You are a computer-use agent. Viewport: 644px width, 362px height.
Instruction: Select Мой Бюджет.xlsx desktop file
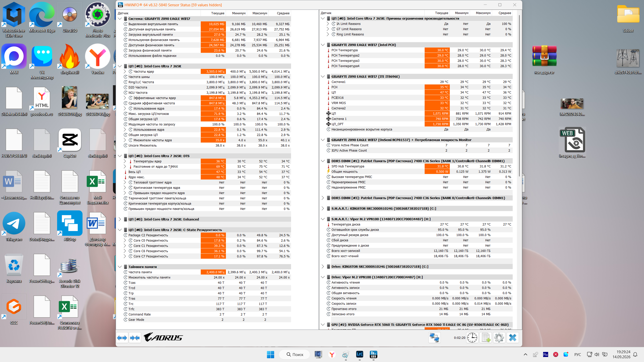click(98, 187)
